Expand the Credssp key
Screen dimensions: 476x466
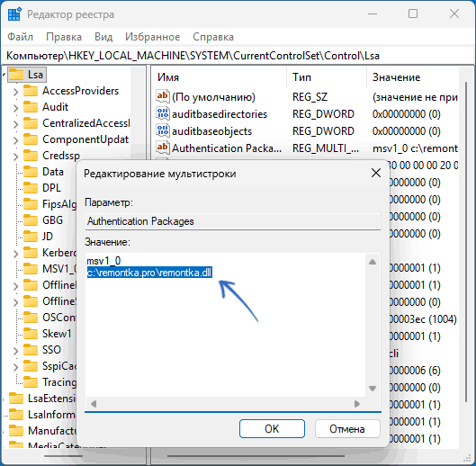coord(16,156)
